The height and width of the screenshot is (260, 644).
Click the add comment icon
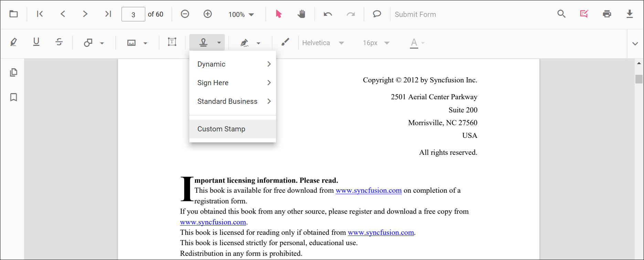click(x=377, y=14)
